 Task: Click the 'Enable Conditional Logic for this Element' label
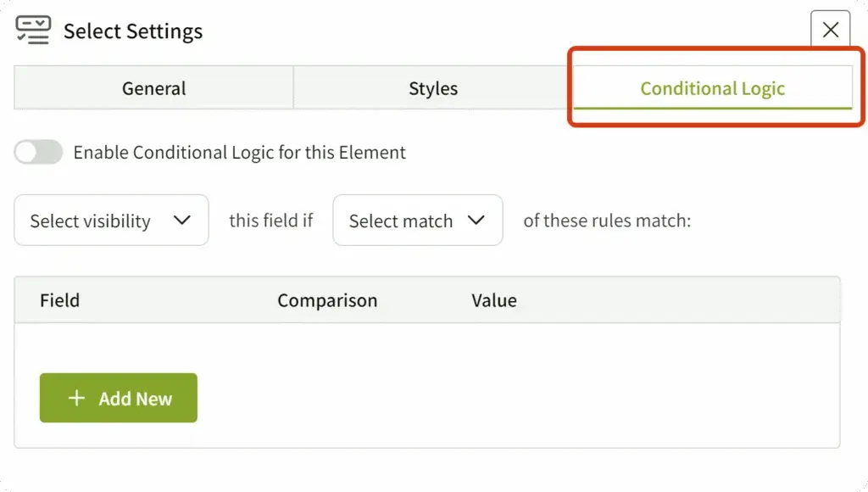(239, 153)
